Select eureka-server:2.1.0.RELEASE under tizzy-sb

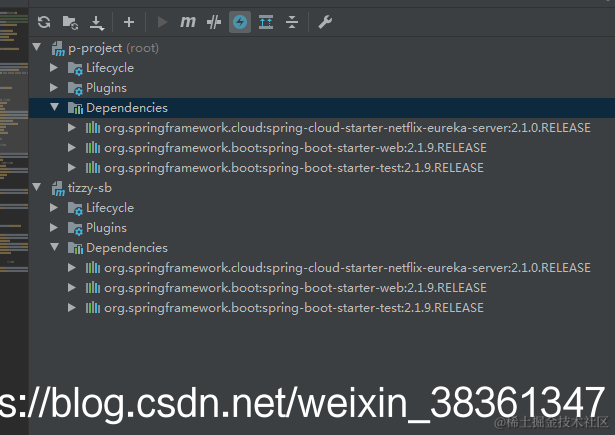pyautogui.click(x=347, y=268)
